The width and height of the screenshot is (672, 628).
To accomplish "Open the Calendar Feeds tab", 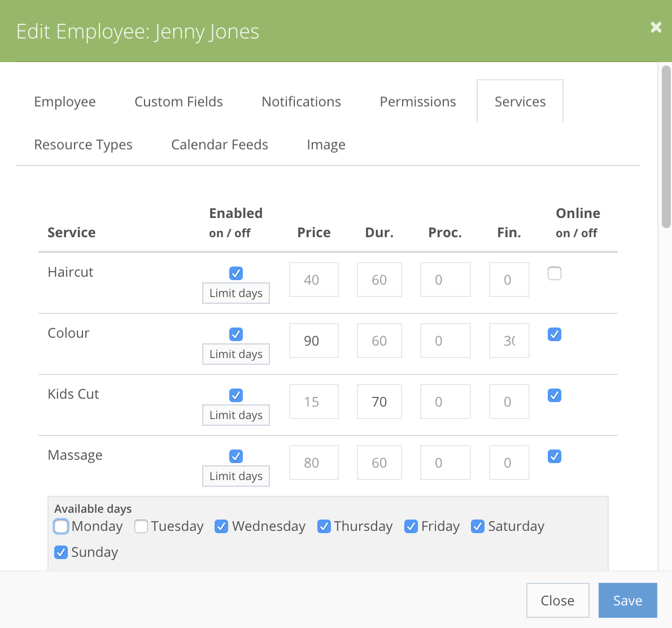I will [219, 145].
